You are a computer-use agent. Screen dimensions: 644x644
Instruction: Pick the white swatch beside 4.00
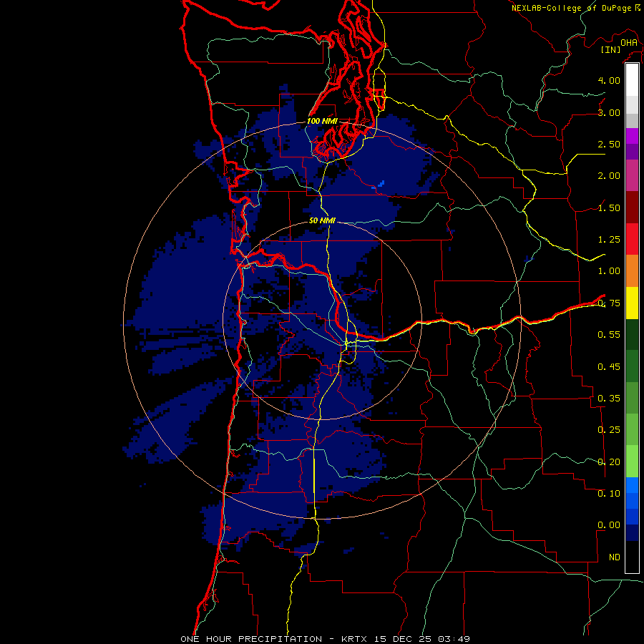632,80
